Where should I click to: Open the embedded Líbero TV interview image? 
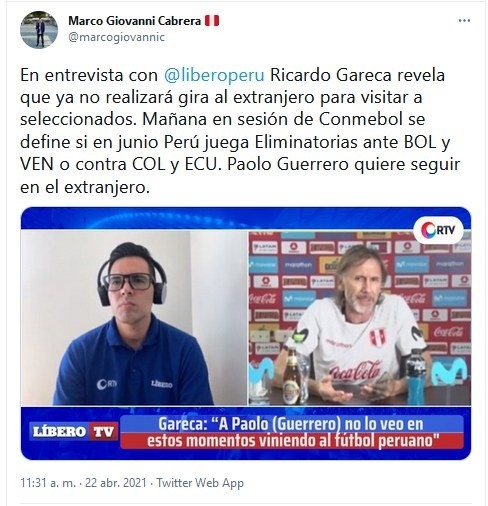coord(246,333)
